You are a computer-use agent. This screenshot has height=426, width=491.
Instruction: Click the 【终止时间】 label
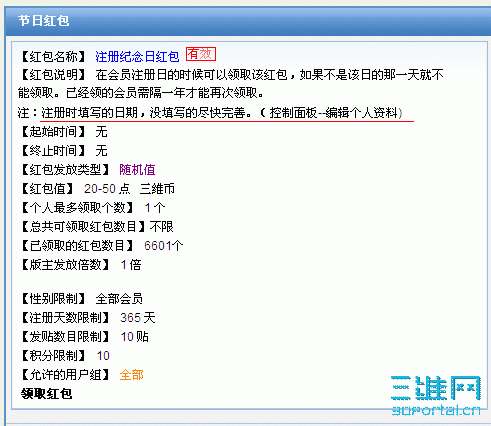tap(53, 151)
